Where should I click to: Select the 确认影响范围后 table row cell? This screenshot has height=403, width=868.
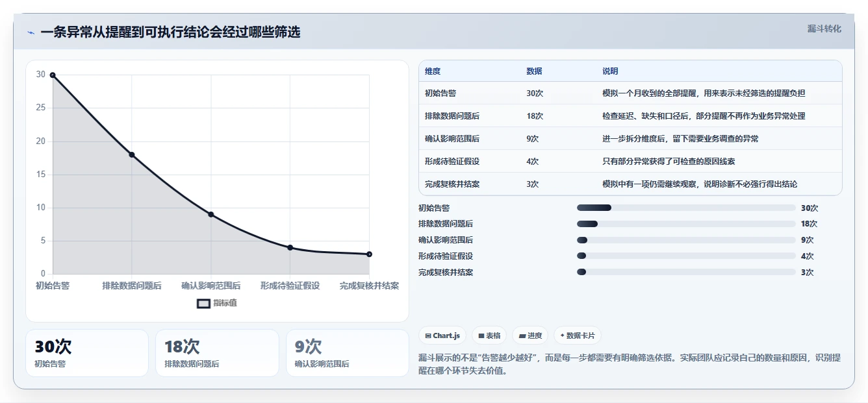tap(470, 139)
